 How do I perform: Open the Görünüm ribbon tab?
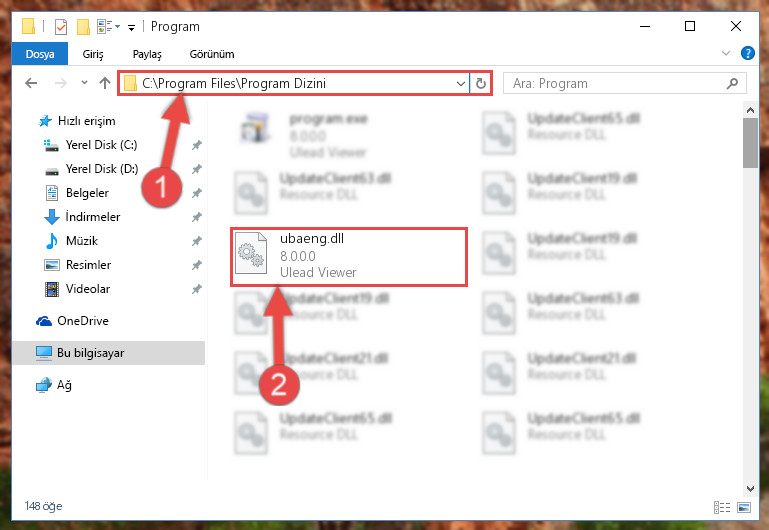(212, 54)
